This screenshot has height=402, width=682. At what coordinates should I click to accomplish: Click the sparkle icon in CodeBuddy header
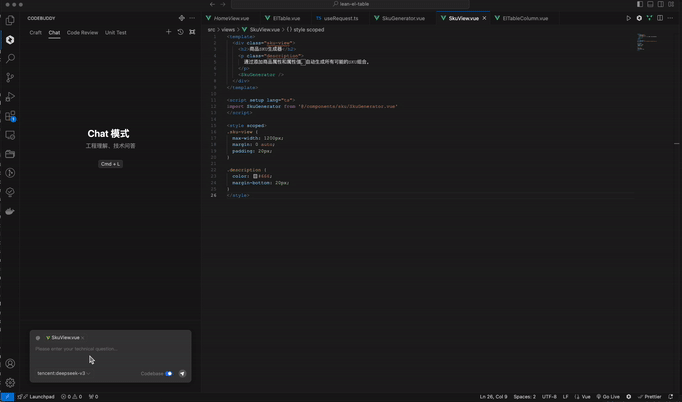point(181,18)
